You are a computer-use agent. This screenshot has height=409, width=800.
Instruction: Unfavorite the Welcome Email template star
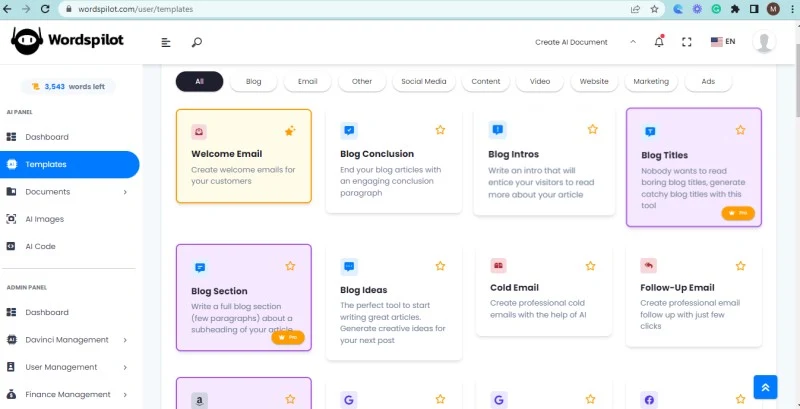coord(290,132)
